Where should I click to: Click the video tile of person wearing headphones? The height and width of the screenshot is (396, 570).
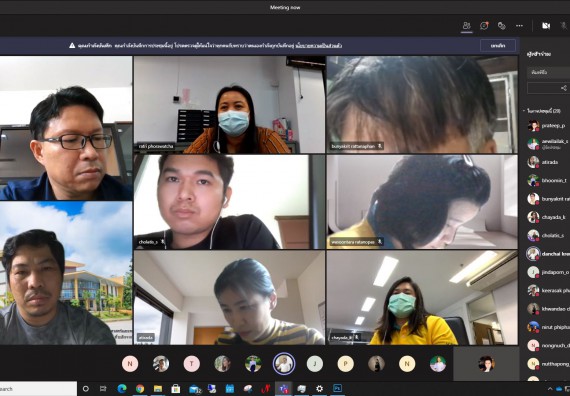tap(422, 202)
